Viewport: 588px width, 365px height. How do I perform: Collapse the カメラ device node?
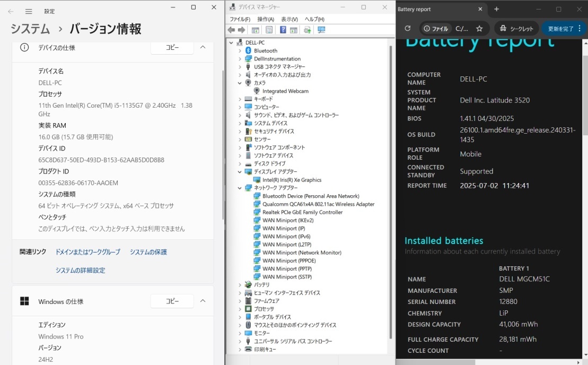pos(239,83)
